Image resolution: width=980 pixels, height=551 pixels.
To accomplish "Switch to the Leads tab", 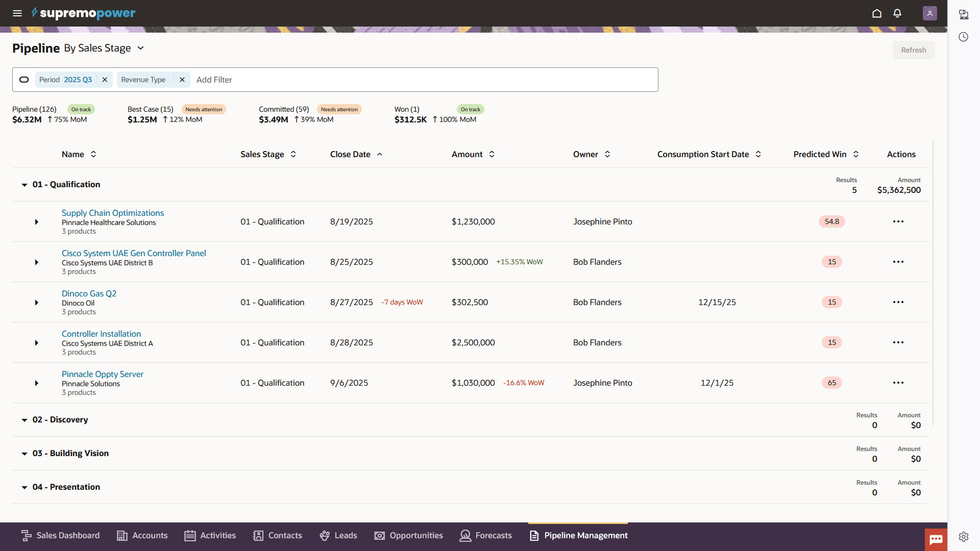I will click(x=337, y=535).
